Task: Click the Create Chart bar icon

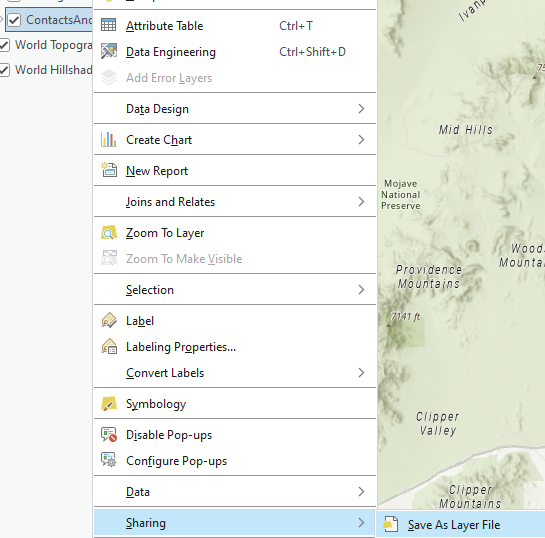Action: (x=108, y=140)
